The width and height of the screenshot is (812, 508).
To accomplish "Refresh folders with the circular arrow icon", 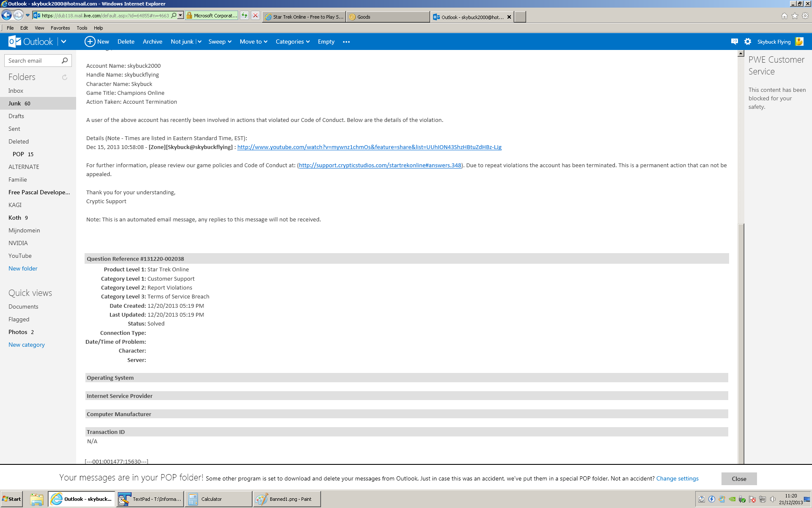I will coord(65,77).
